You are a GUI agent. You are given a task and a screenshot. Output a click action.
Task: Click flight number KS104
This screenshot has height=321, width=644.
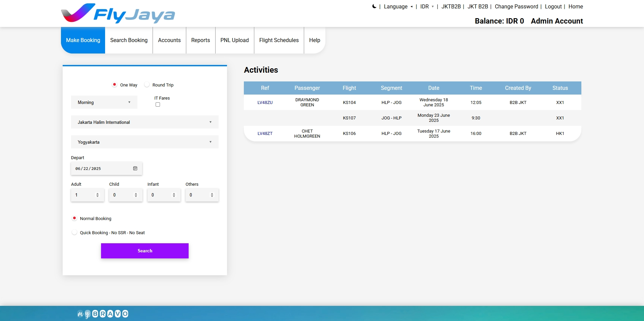[x=349, y=103]
